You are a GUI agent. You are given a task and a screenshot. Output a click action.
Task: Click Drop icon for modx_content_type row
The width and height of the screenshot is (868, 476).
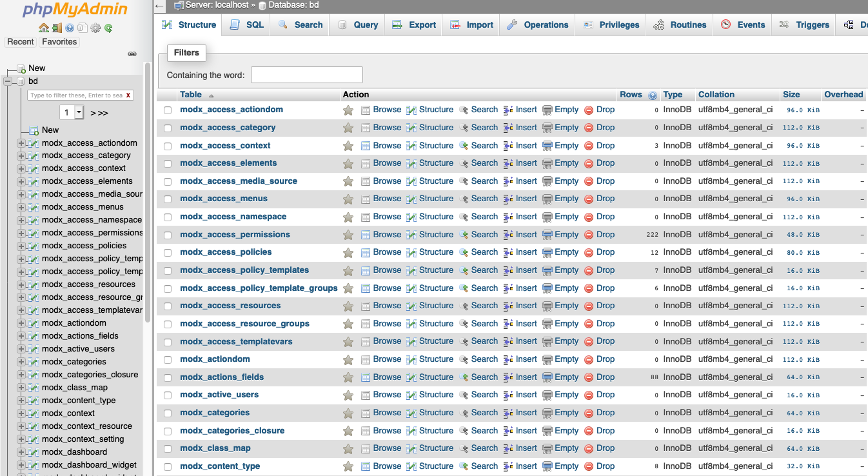[589, 466]
